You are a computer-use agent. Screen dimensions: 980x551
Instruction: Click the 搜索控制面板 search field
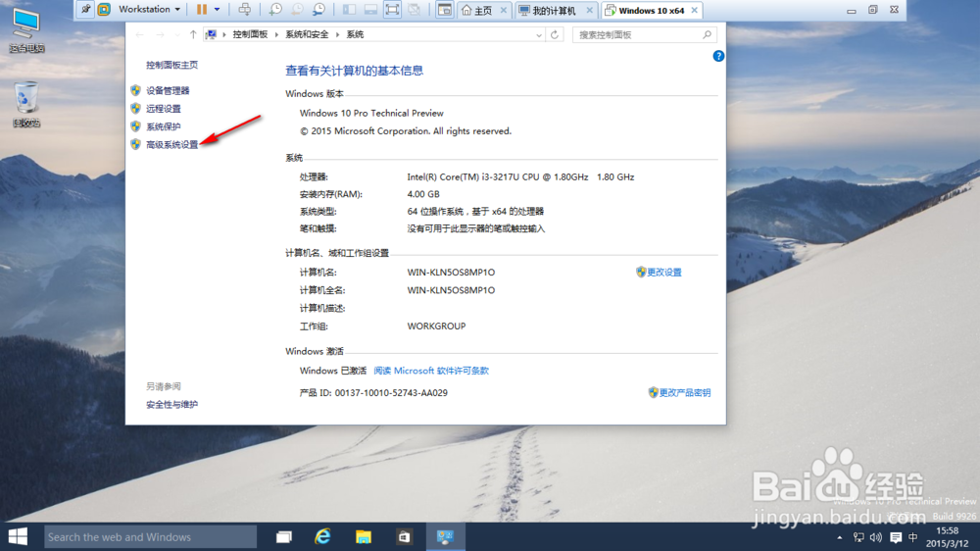point(645,35)
